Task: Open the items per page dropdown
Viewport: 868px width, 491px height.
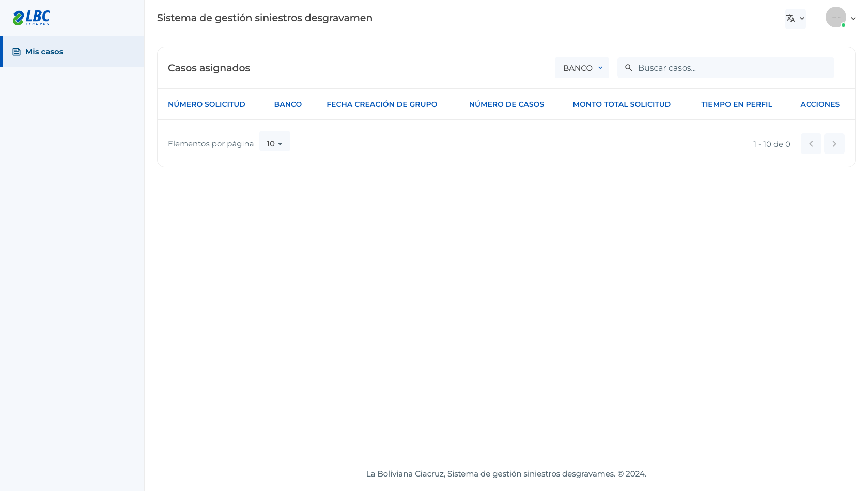Action: coord(275,142)
